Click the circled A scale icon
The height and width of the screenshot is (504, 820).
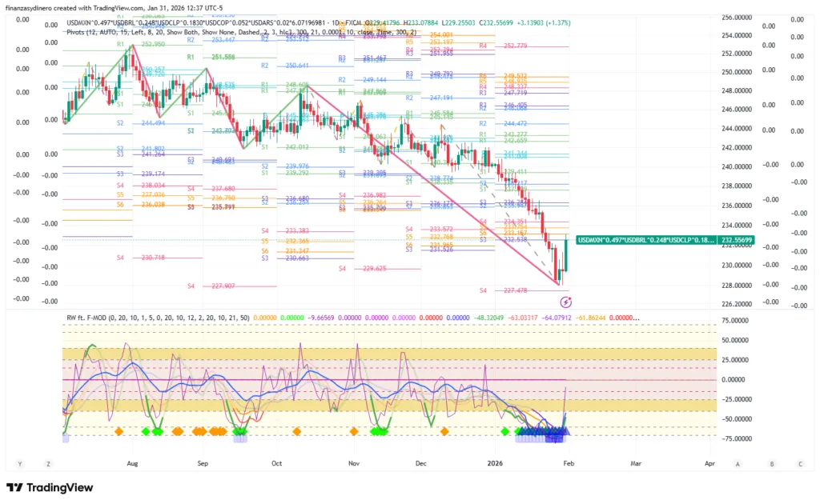coord(746,463)
